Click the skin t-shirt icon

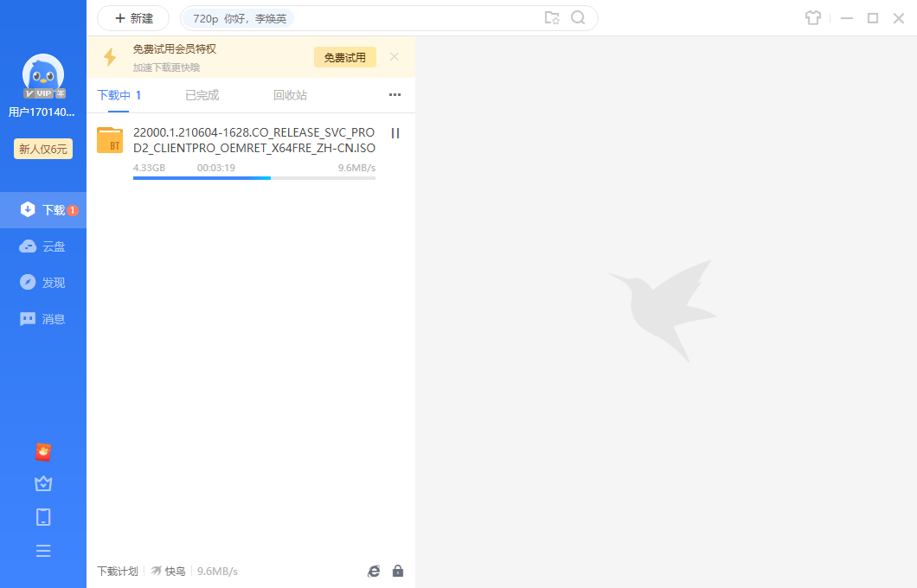[812, 18]
